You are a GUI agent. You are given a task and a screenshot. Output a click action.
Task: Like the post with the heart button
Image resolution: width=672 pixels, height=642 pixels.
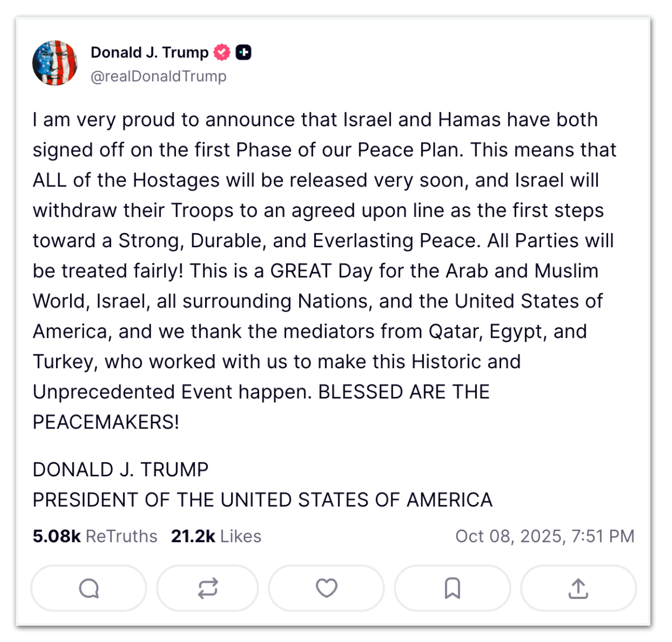click(x=326, y=588)
